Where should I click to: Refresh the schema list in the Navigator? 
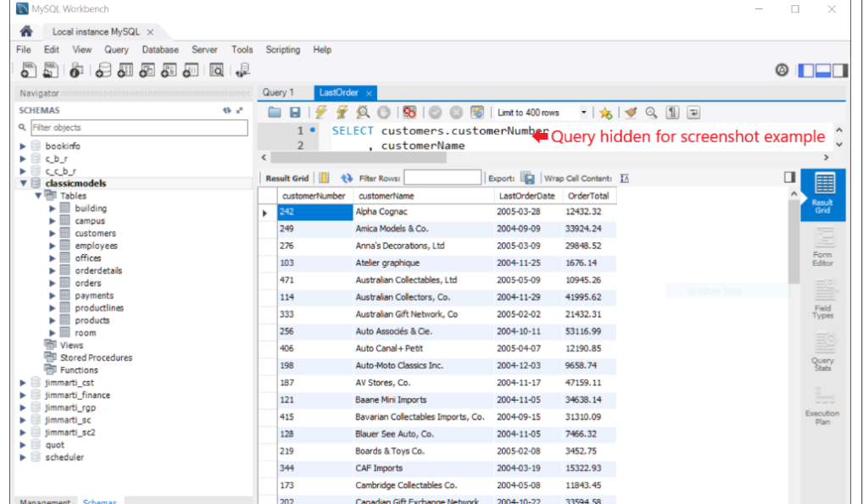(x=225, y=110)
